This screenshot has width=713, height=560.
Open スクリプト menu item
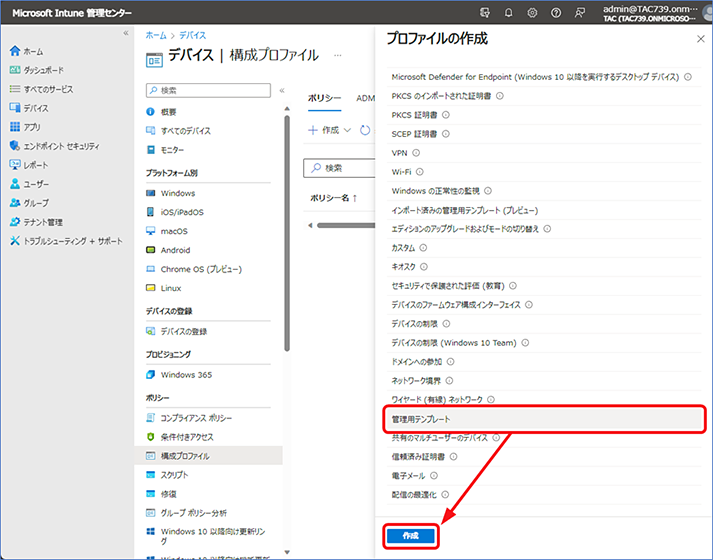point(167,475)
